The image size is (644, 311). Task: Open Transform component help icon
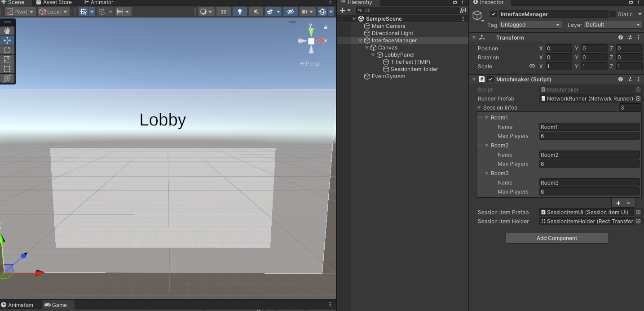pos(621,38)
